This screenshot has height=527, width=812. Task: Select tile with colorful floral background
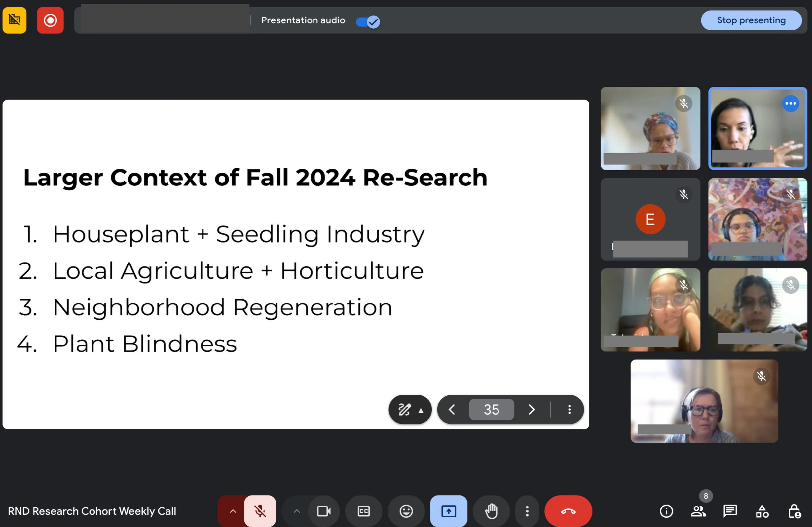tap(758, 219)
